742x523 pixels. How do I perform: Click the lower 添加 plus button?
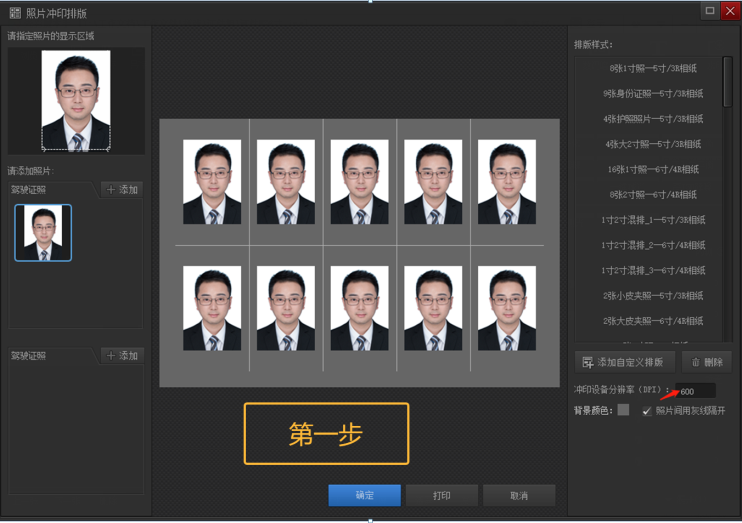point(122,355)
